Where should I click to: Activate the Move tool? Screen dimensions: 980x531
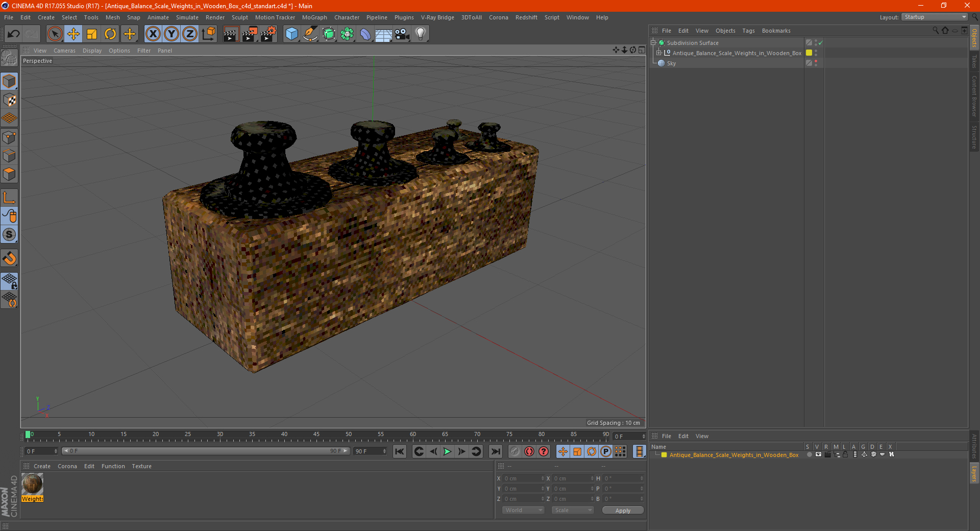73,34
